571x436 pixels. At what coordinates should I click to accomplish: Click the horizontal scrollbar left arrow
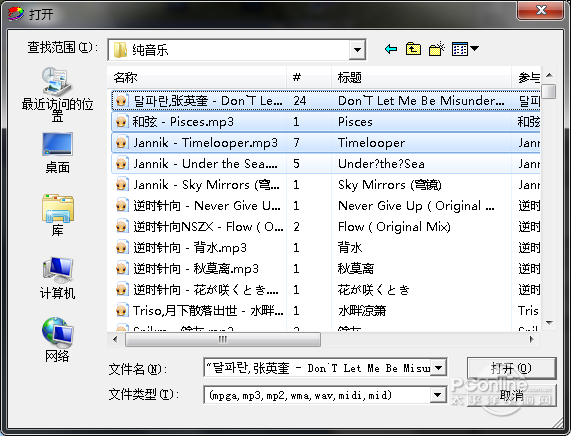[x=115, y=339]
